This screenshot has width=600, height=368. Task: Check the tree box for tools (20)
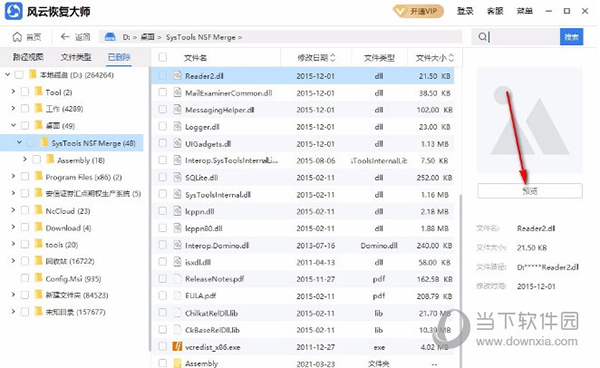(25, 244)
